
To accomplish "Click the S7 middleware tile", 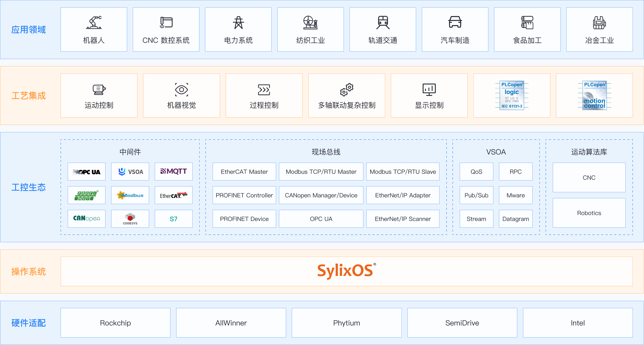I will point(174,219).
